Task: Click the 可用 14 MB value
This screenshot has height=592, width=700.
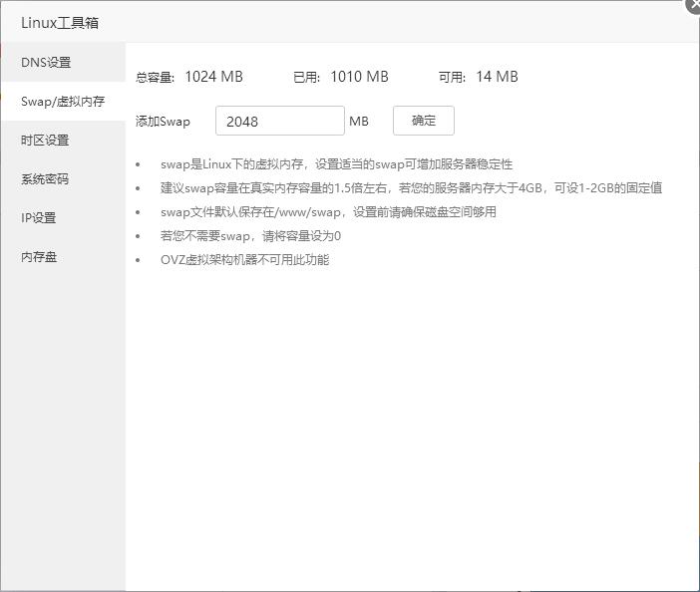Action: pos(497,77)
